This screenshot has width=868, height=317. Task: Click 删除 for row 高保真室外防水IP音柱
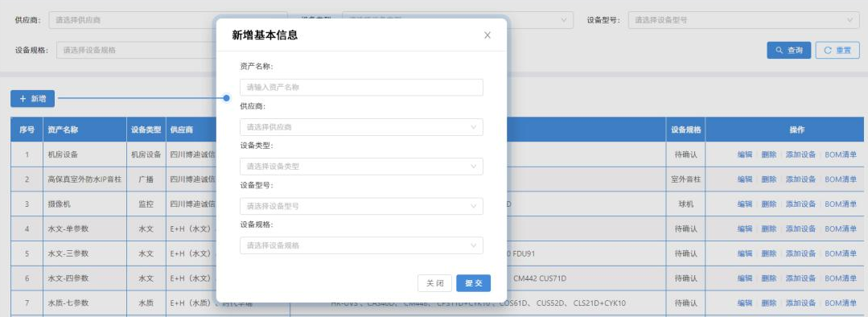coord(769,179)
